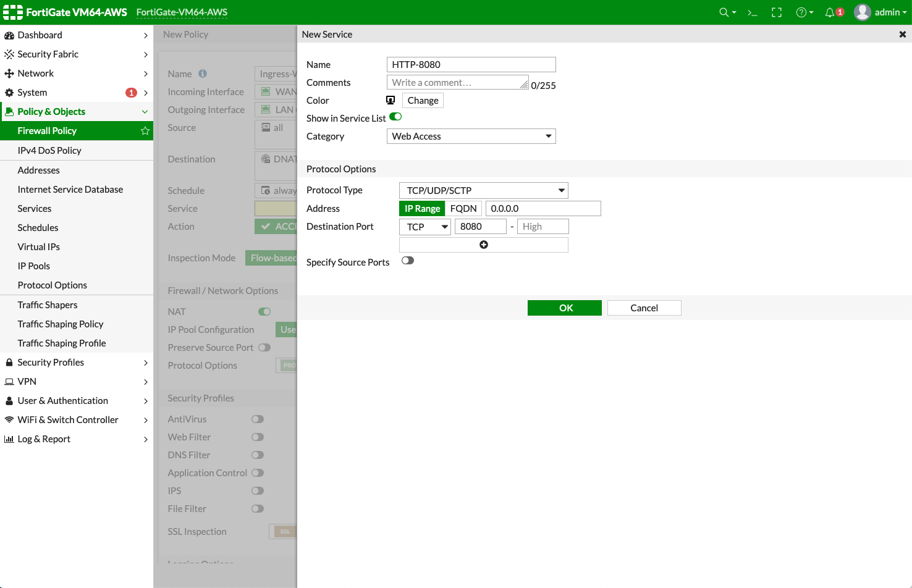Open the notifications bell icon
912x588 pixels.
[x=831, y=12]
